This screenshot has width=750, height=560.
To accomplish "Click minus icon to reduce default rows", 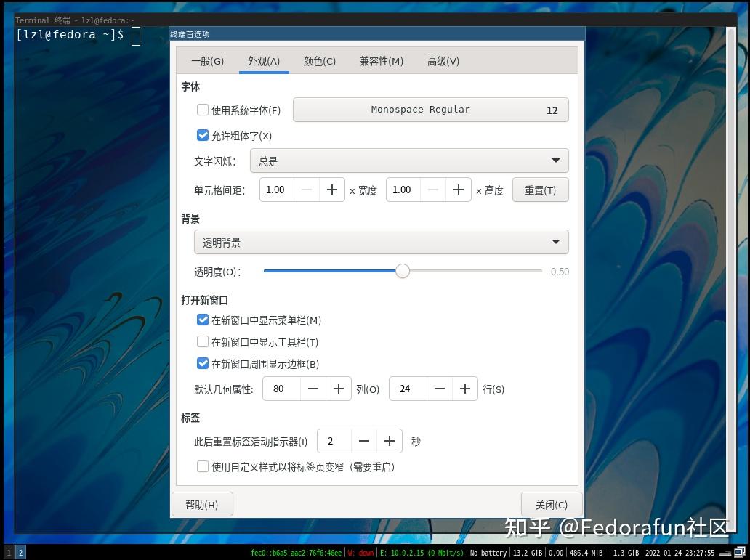I will coord(439,389).
